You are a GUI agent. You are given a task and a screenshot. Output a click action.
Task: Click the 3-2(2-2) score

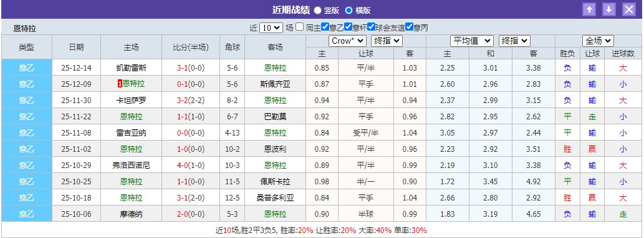[191, 101]
